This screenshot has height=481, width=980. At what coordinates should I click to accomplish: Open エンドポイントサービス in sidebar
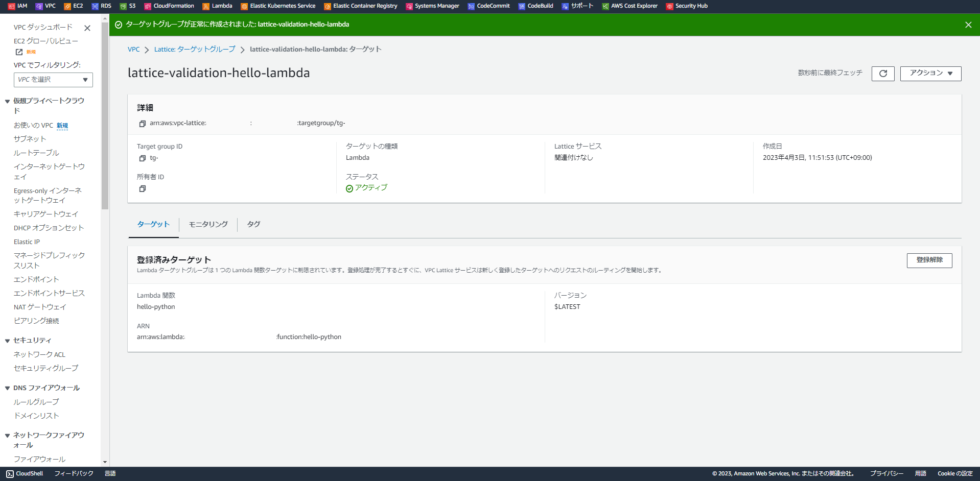click(x=49, y=294)
